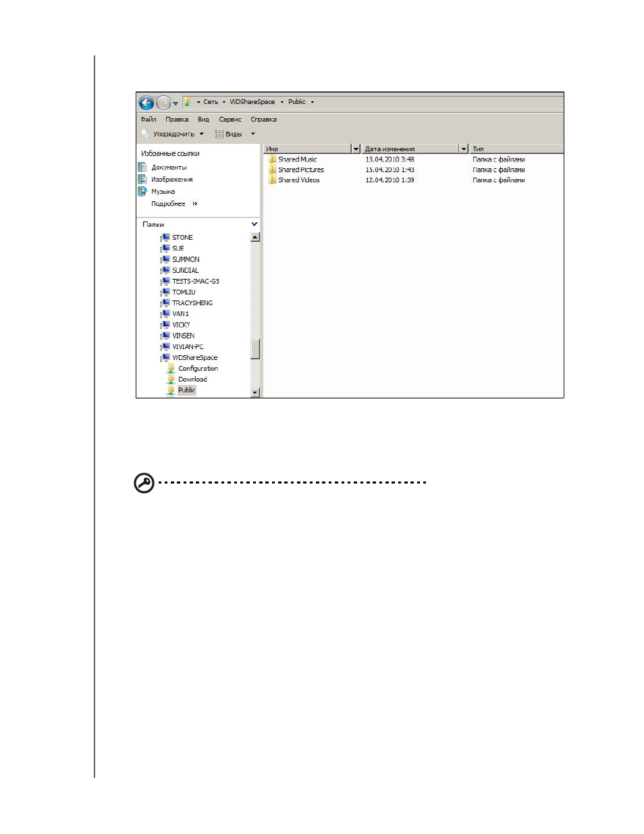This screenshot has height=834, width=644.
Task: Click the VINSEN computer icon
Action: coord(165,336)
